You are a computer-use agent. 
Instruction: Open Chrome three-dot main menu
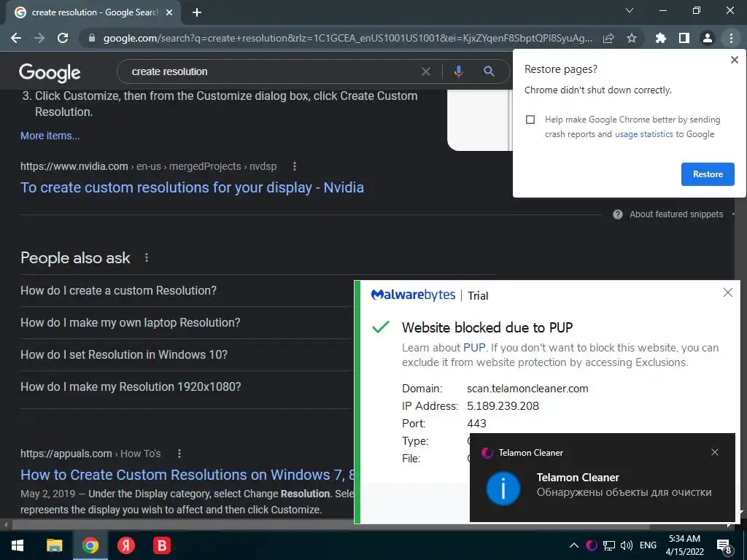(731, 38)
